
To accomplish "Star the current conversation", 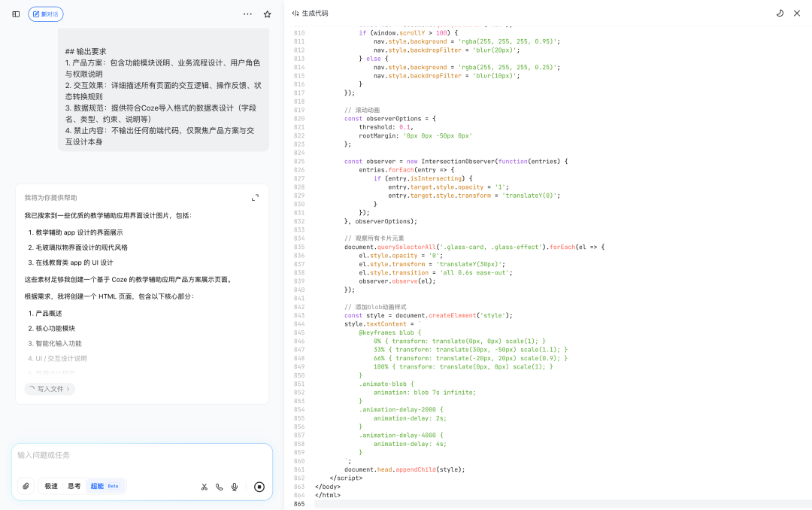I will 267,14.
